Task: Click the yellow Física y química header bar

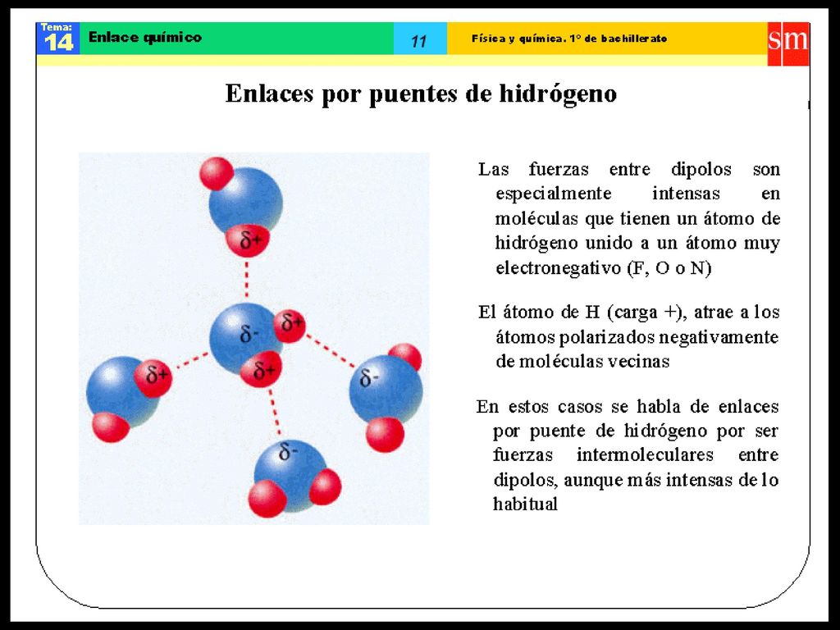Action: point(607,38)
